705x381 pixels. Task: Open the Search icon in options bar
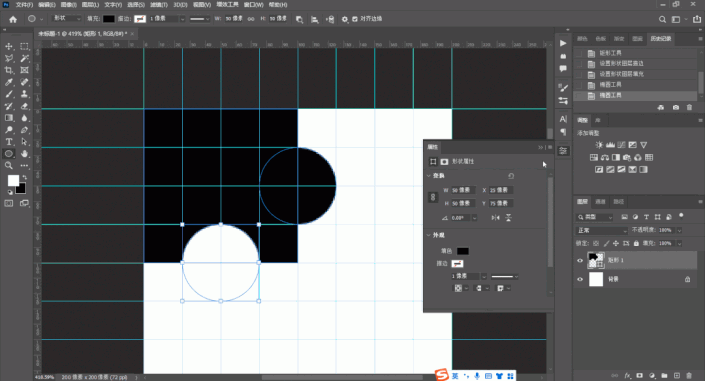[662, 19]
